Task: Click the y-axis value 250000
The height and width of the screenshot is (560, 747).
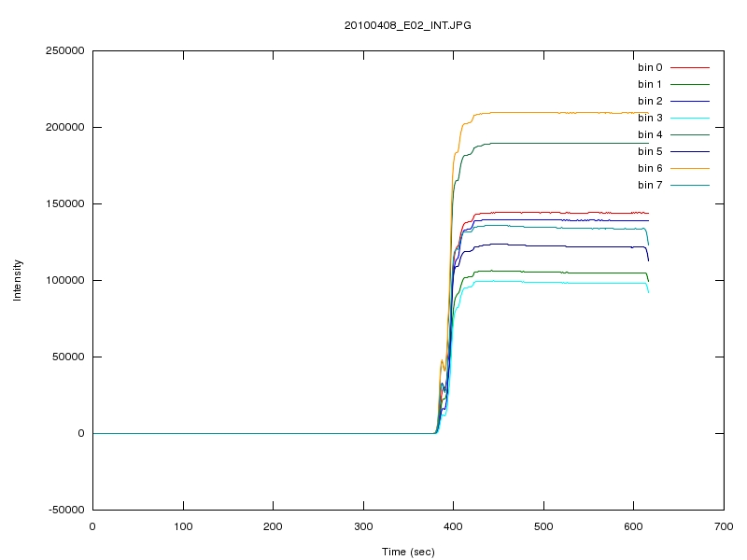Action: point(64,50)
